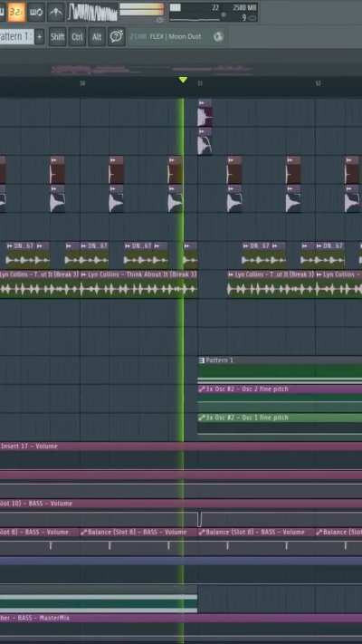The height and width of the screenshot is (644, 362).
Task: Click the Insert 17 Volume automation clip
Action: 181,456
